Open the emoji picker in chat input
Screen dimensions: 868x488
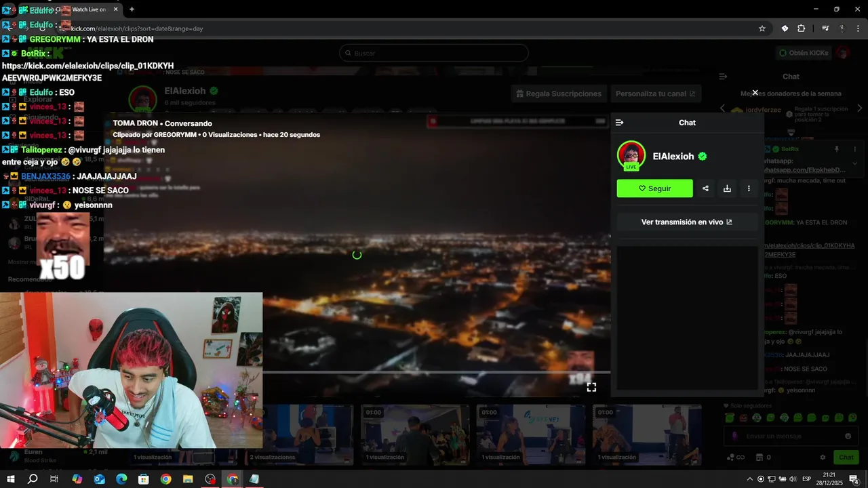[x=848, y=436]
